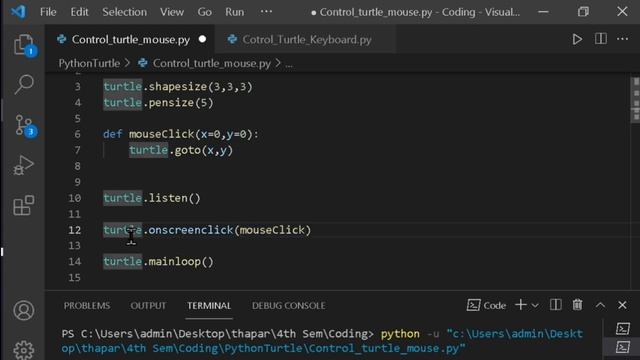
Task: Place cursor in turtle.pensize(5) line
Action: 158,102
